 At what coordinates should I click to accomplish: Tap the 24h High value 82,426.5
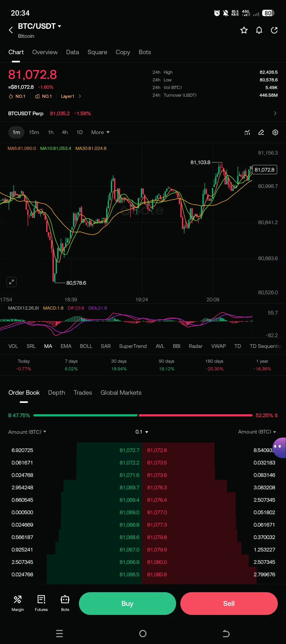269,72
